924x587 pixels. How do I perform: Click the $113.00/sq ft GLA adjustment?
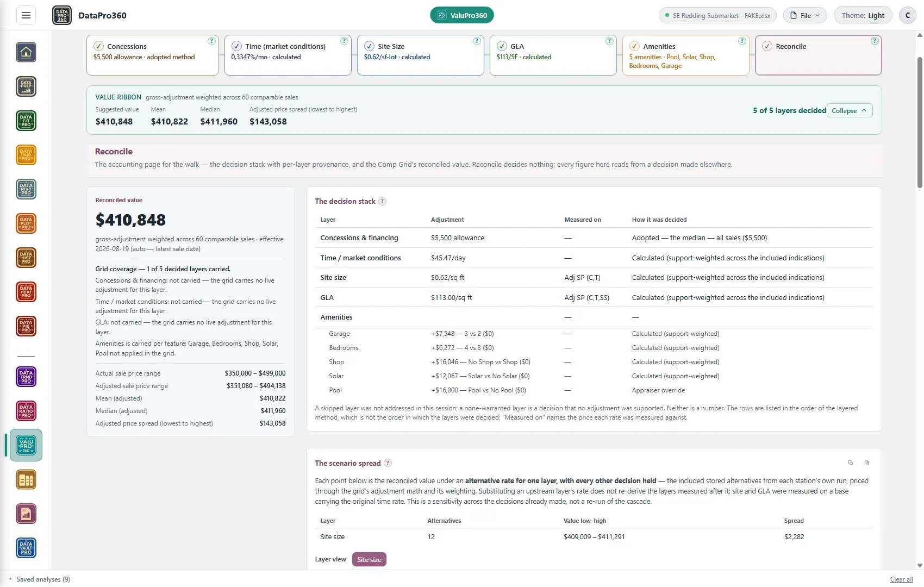click(x=452, y=298)
